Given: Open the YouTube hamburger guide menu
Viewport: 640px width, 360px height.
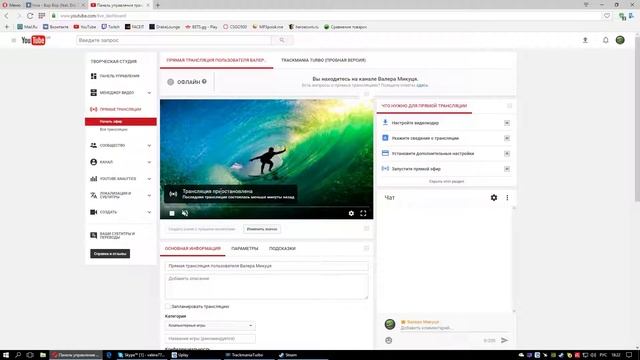Looking at the screenshot, I should coord(13,40).
